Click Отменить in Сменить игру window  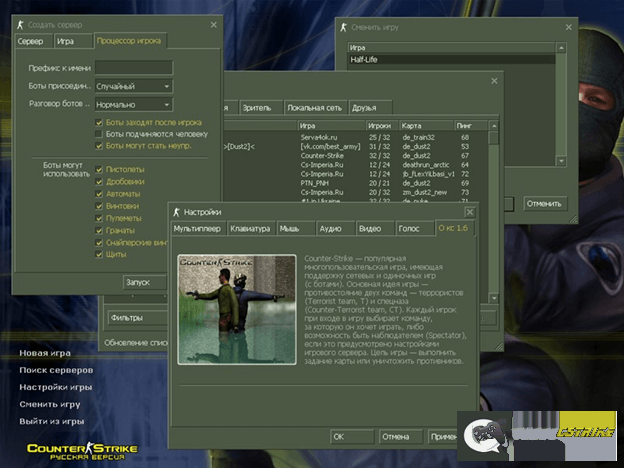coord(544,204)
